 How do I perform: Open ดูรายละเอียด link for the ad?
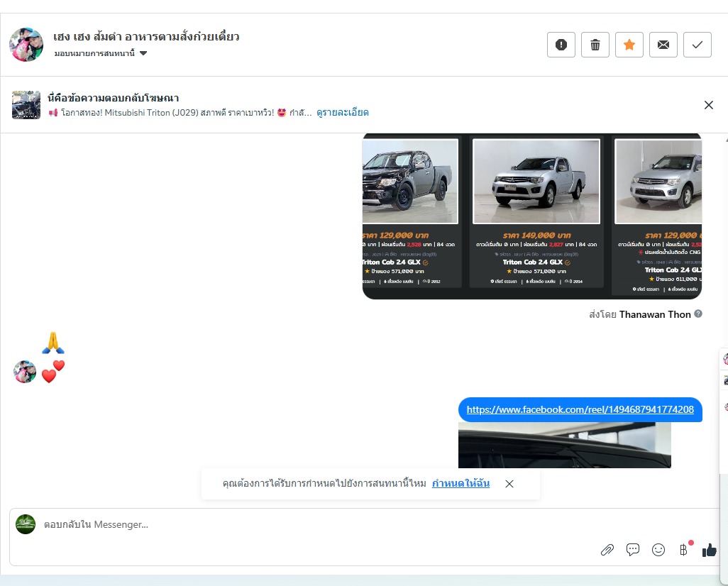(343, 113)
